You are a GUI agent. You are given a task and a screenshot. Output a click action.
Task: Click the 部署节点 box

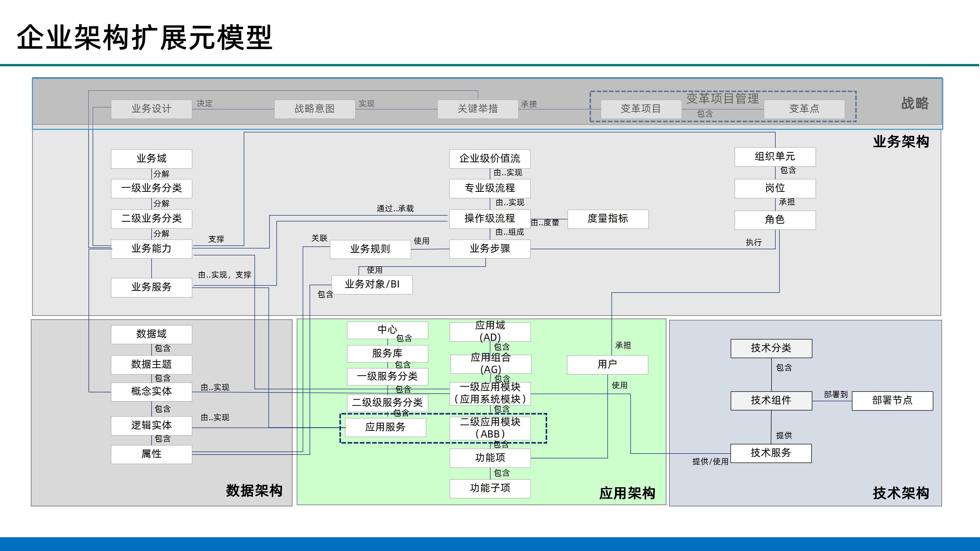(x=892, y=401)
